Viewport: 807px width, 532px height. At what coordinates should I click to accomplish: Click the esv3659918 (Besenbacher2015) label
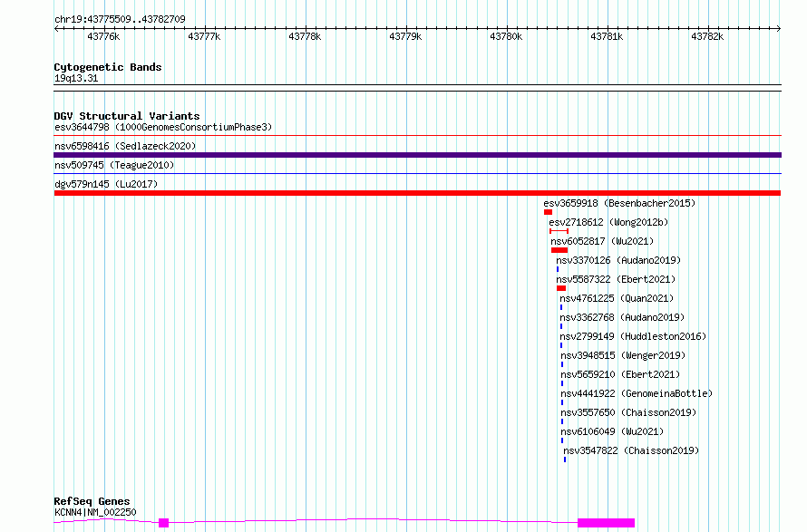pyautogui.click(x=619, y=203)
